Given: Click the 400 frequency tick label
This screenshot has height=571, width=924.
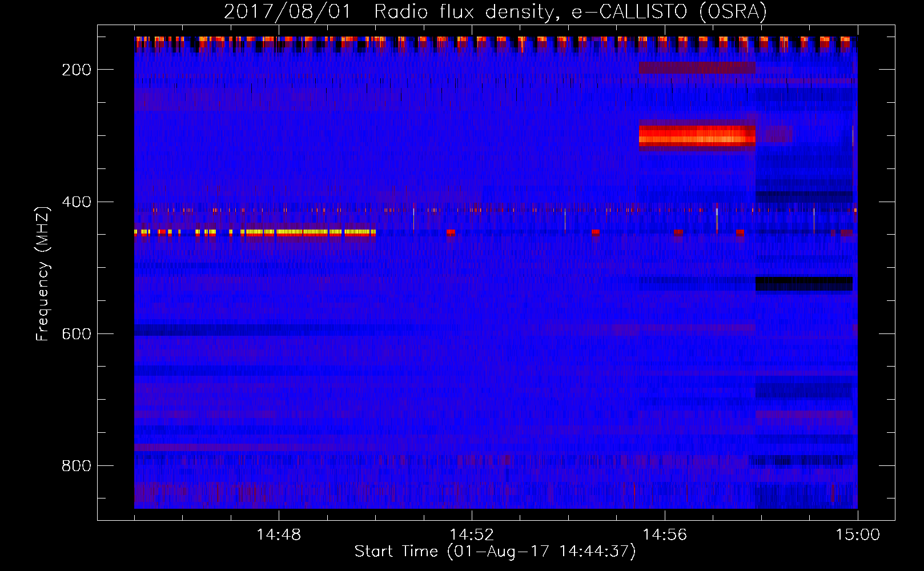Looking at the screenshot, I should (77, 202).
